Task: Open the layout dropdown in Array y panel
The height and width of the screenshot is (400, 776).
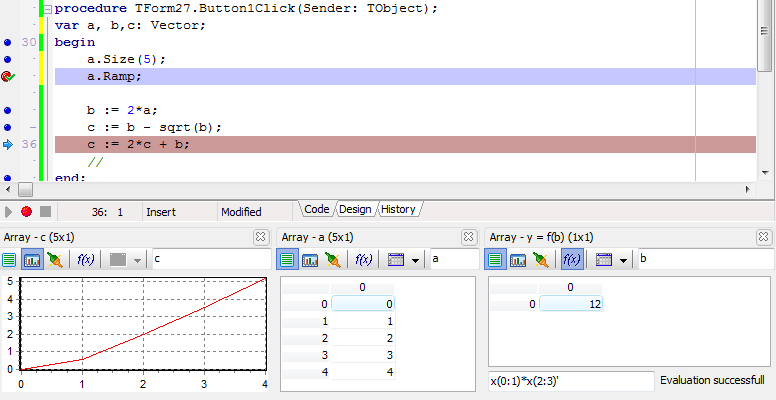Action: click(x=611, y=260)
